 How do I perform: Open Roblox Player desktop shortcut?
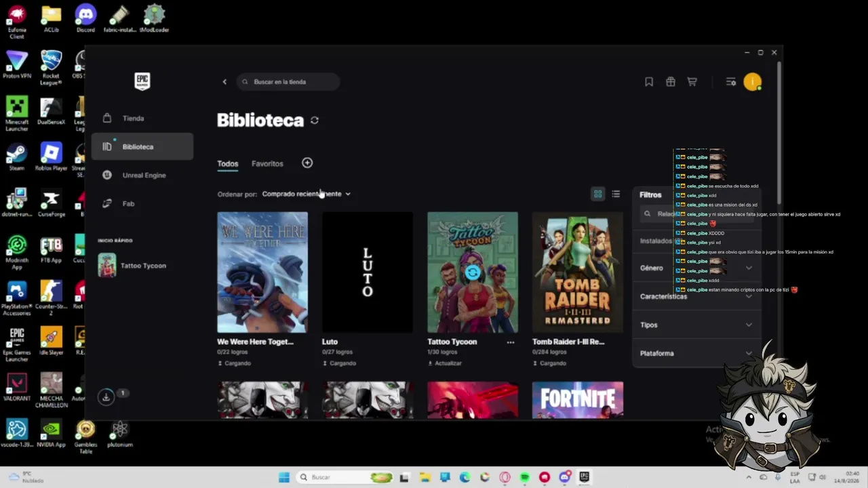click(51, 157)
